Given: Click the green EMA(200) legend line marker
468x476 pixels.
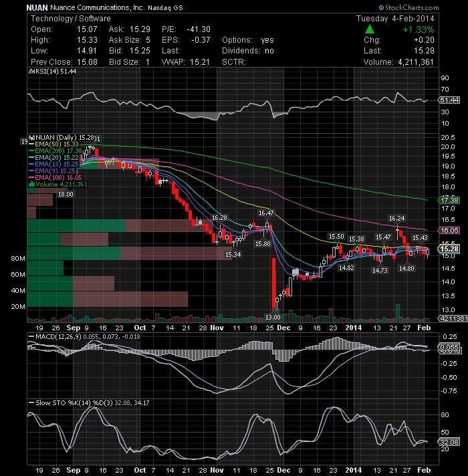Looking at the screenshot, I should (31, 151).
